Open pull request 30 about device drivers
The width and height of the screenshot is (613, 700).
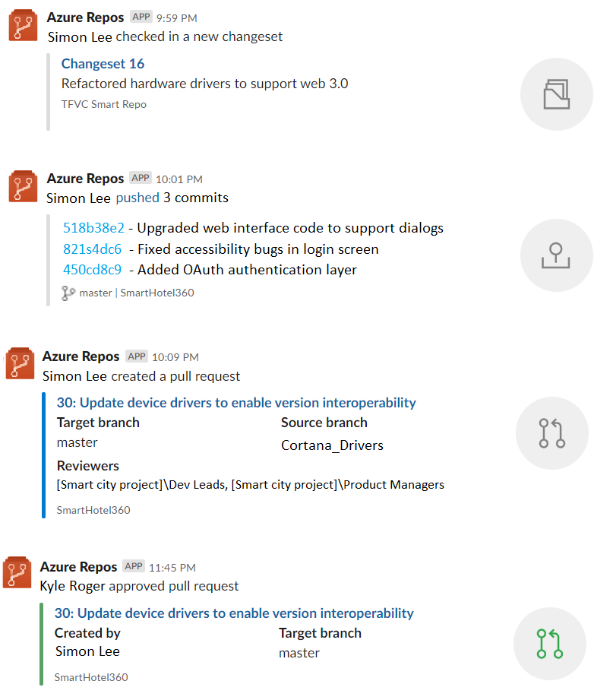coord(235,402)
